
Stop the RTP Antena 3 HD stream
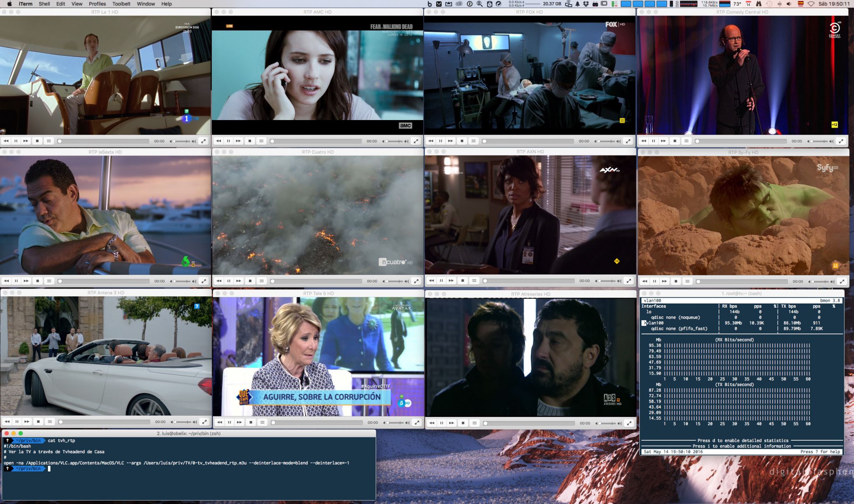tap(38, 421)
